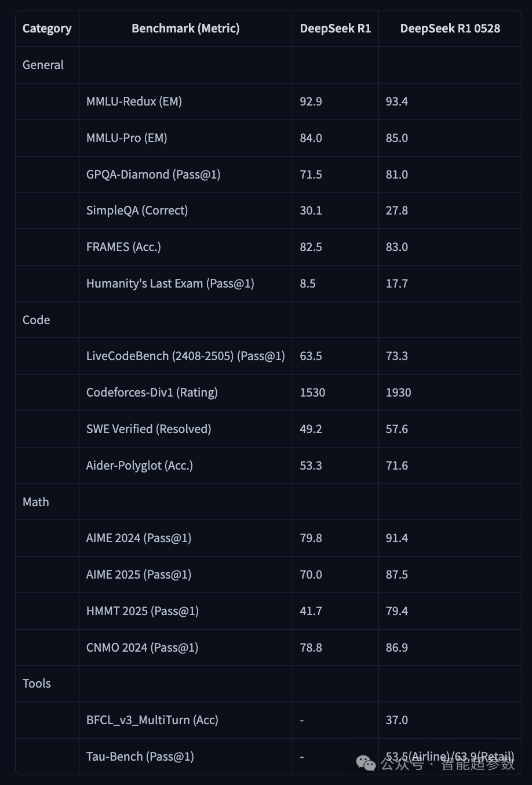The image size is (532, 785).
Task: Click the Codeforces-Div1 rating value 1930
Action: click(x=398, y=392)
